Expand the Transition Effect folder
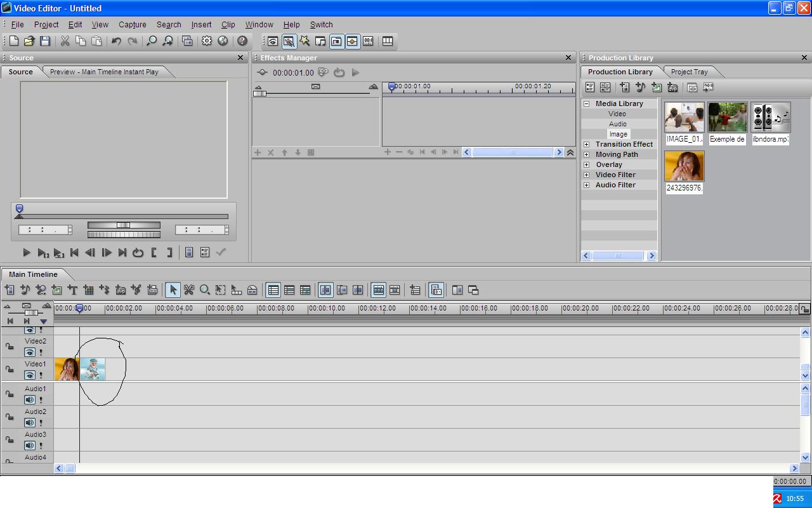This screenshot has height=508, width=812. (586, 144)
